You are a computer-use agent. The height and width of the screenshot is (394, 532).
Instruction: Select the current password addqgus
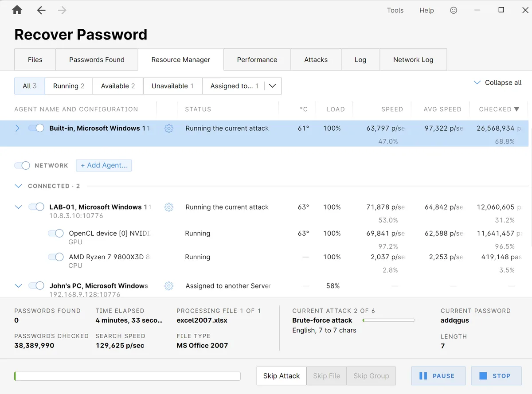coord(455,320)
